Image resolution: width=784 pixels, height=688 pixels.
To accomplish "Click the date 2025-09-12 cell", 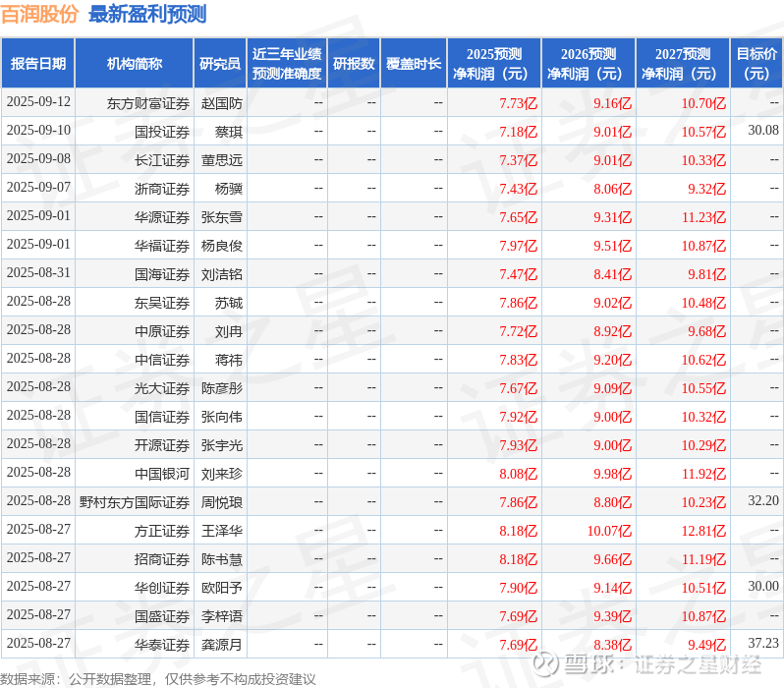I will 38,102.
